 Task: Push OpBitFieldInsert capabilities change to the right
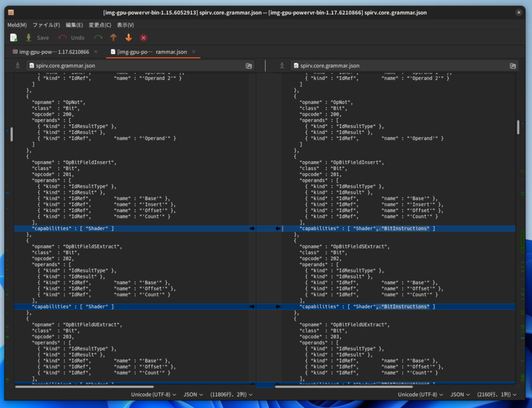(x=252, y=229)
